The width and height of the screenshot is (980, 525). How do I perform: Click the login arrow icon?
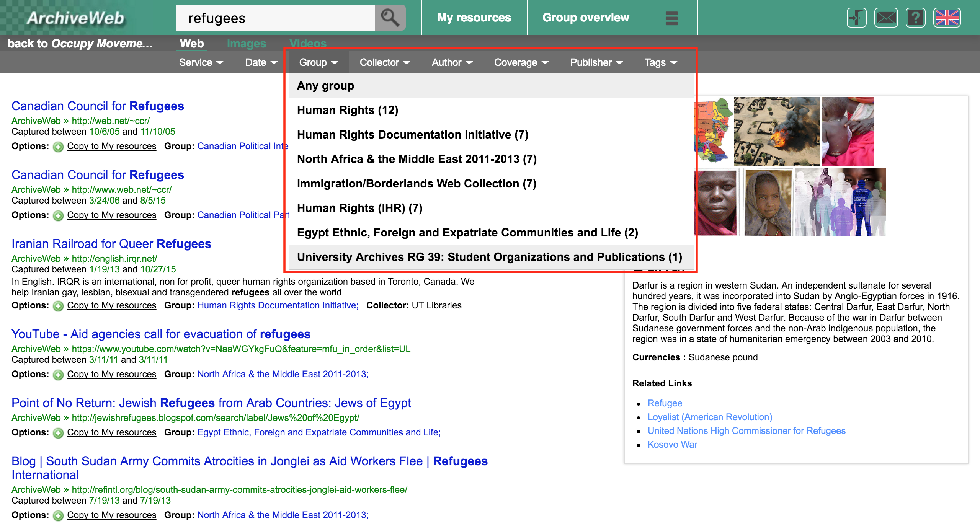(x=856, y=18)
